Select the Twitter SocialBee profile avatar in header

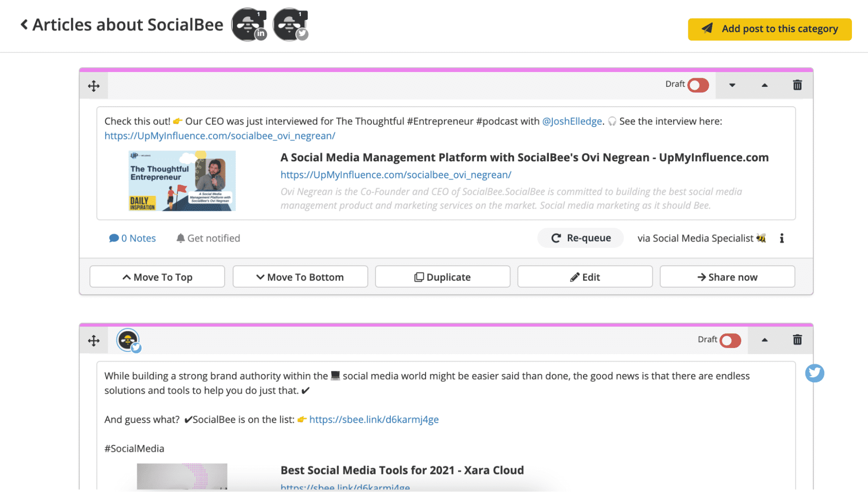[290, 25]
